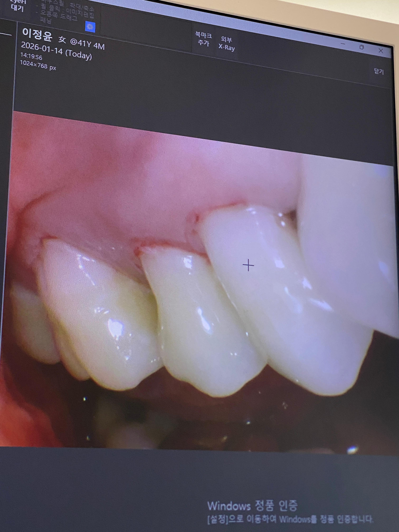
Task: Click the patient name 이정윤
Action: tap(37, 35)
